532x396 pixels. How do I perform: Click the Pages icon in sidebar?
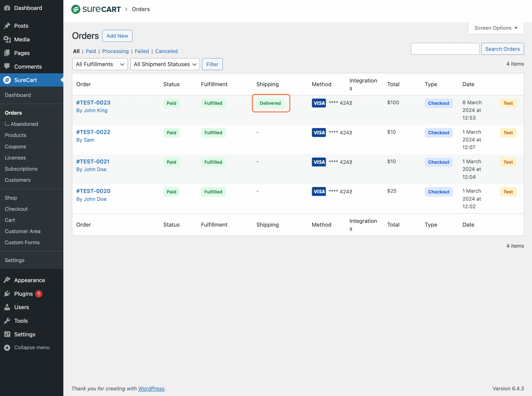tap(7, 53)
